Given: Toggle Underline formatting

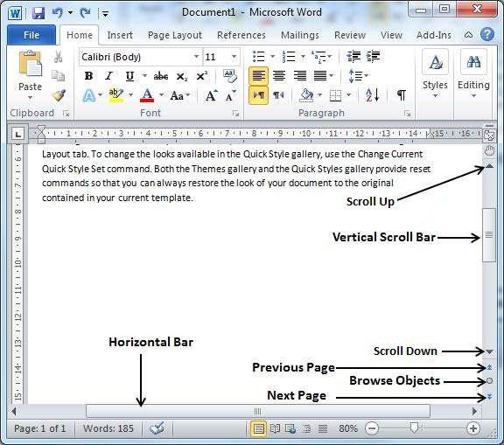Looking at the screenshot, I should [129, 76].
